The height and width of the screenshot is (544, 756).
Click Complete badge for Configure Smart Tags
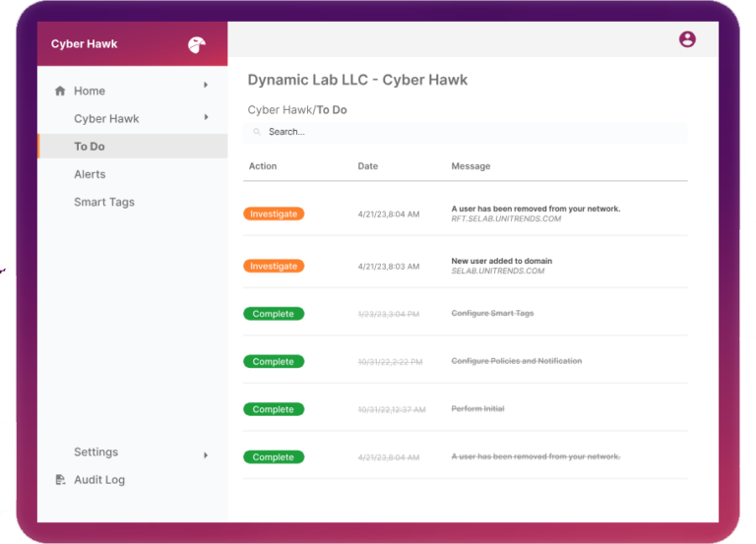[x=274, y=314]
